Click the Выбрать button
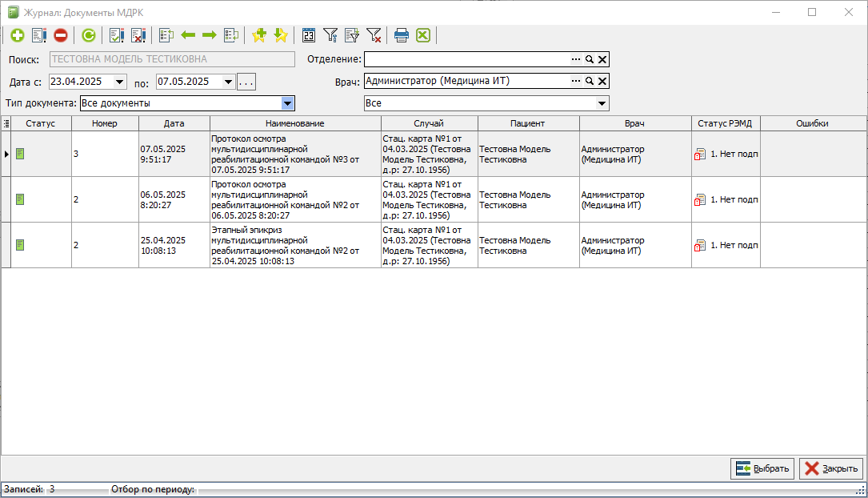The image size is (868, 498). click(x=762, y=468)
